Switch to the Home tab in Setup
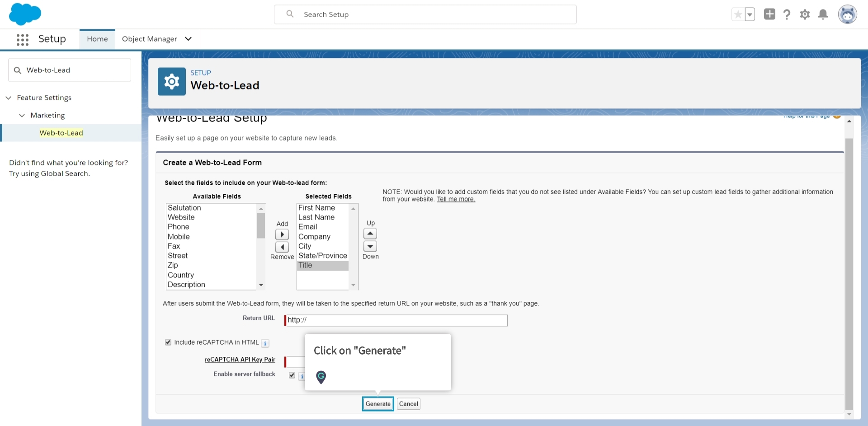 click(97, 39)
